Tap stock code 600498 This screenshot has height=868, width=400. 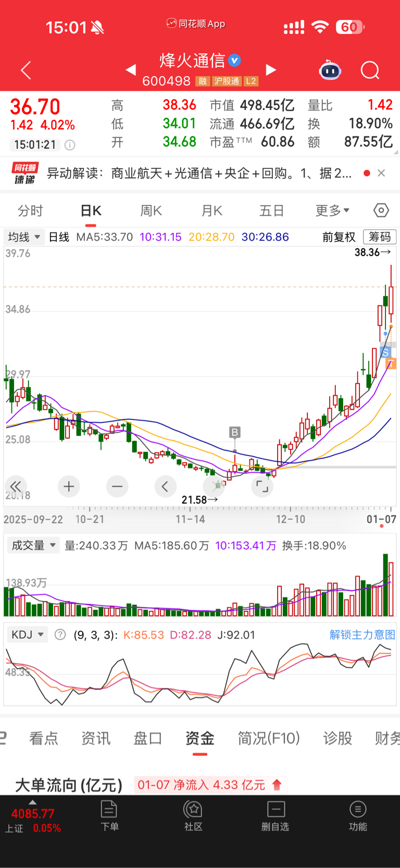(x=166, y=81)
